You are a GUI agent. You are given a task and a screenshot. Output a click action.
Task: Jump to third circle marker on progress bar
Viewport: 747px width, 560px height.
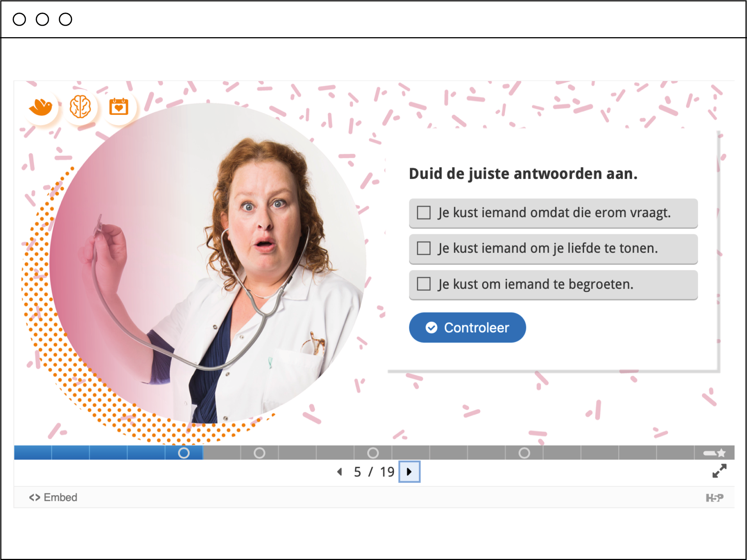373,453
